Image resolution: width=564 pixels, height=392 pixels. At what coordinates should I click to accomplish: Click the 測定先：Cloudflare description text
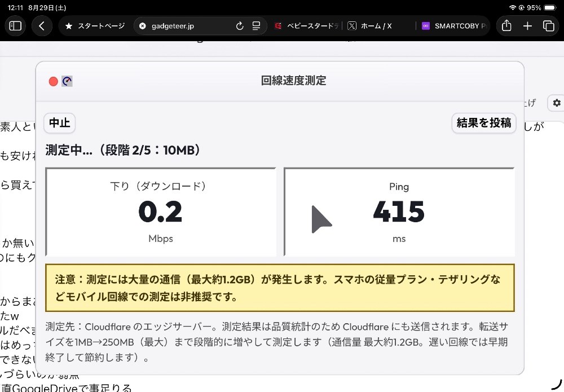click(x=276, y=342)
